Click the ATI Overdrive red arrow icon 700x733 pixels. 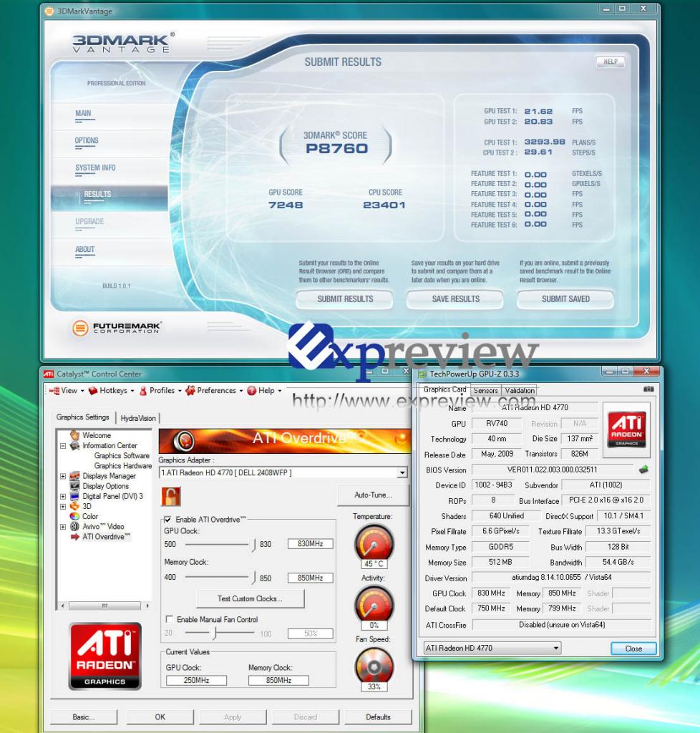(x=74, y=537)
